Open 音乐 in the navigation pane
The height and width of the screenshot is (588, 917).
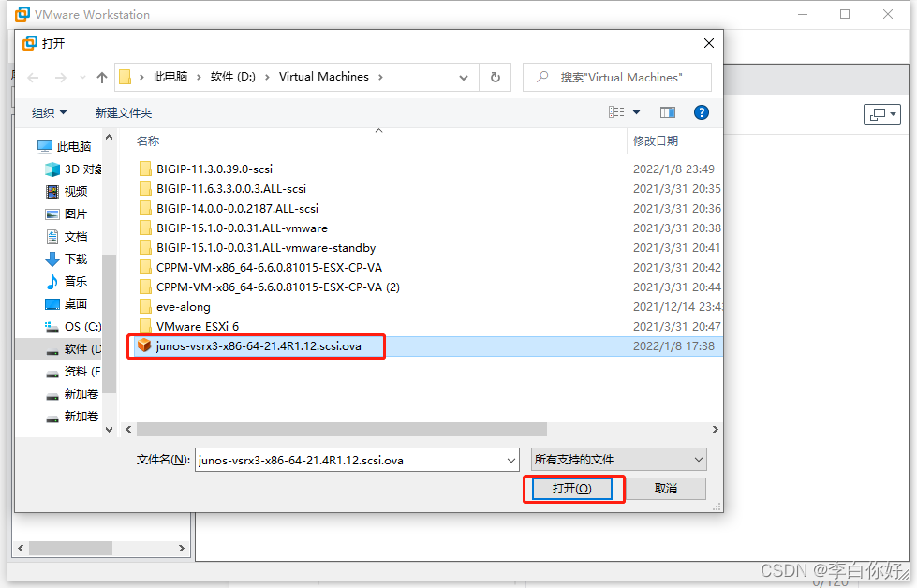67,281
